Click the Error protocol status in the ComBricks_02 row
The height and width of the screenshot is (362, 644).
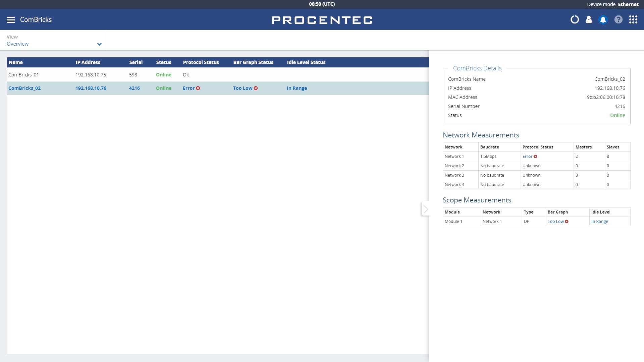[189, 88]
